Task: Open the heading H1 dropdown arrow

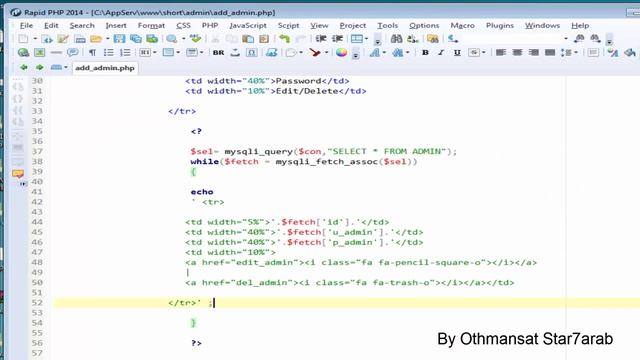Action: (x=155, y=52)
